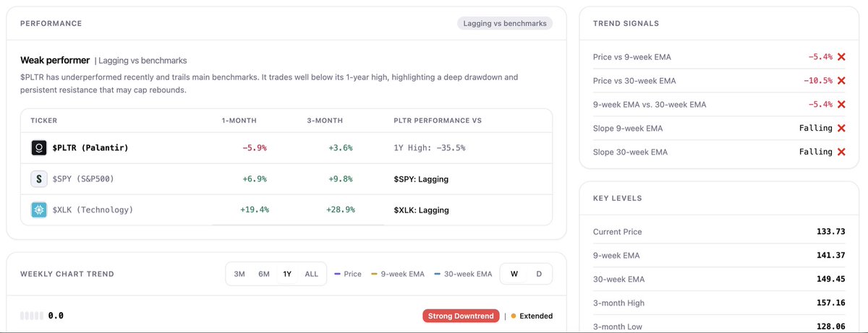Click 3-month High value 157.16
The height and width of the screenshot is (333, 868).
coord(830,303)
